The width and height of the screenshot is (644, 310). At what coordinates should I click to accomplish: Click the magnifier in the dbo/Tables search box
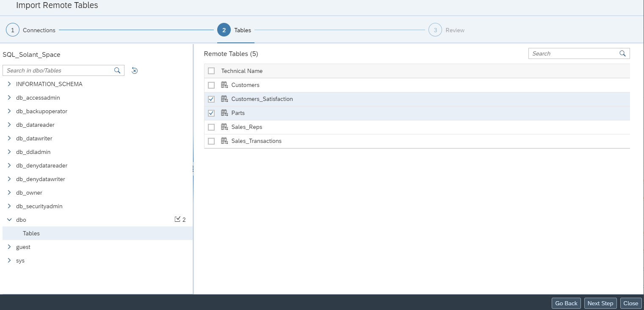point(117,70)
